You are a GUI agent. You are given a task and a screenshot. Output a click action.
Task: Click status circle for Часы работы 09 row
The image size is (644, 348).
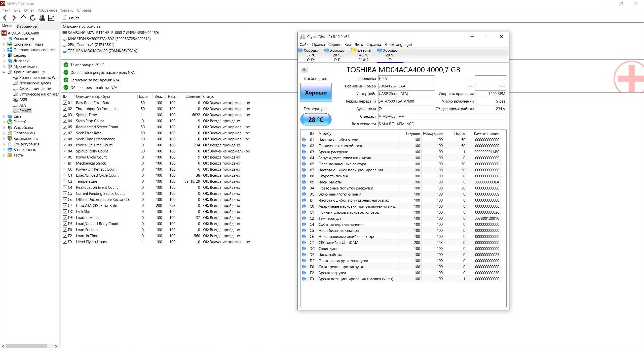pos(304,182)
